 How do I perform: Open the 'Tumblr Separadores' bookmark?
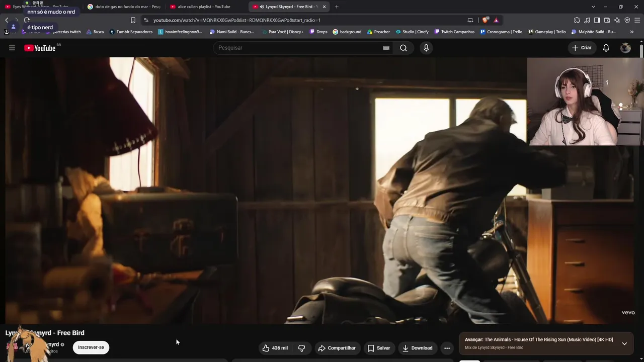[x=131, y=32]
